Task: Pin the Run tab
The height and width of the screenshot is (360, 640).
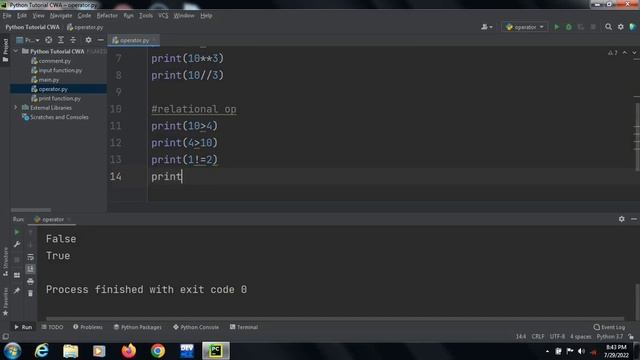Action: point(17,291)
